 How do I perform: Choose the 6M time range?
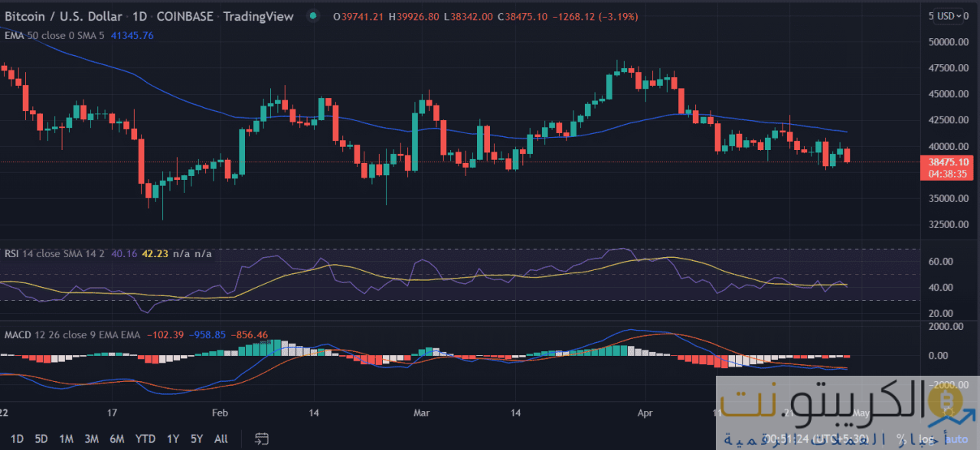point(116,439)
